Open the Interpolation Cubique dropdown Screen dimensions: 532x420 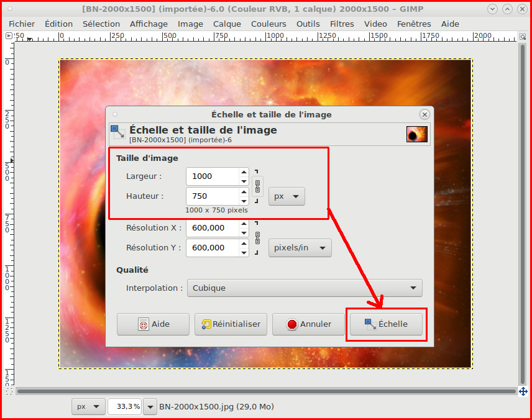[x=305, y=288]
